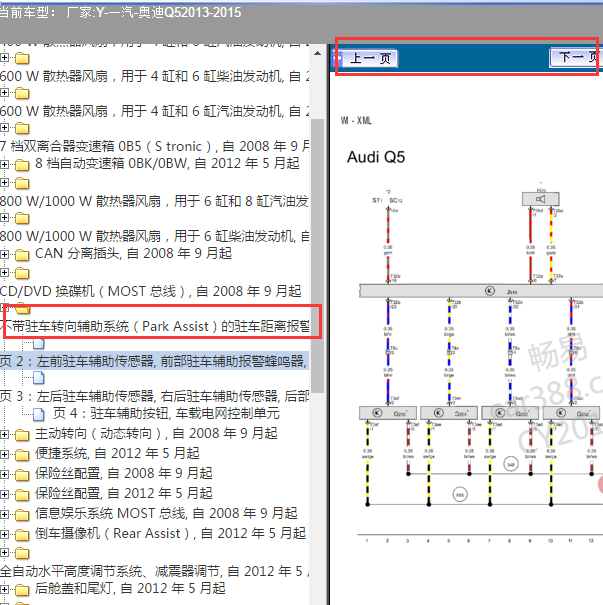Click tree panel scrollbar up arrow

click(318, 53)
